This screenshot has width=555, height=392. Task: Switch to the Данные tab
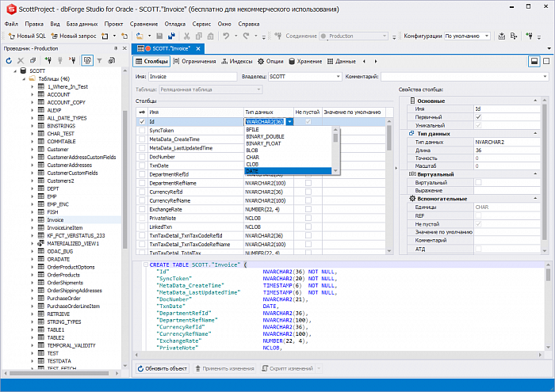click(x=342, y=62)
